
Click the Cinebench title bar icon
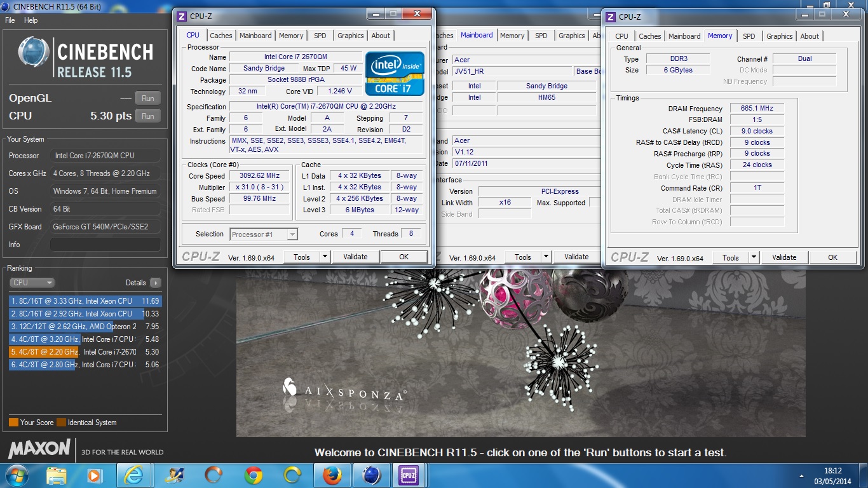(x=6, y=6)
